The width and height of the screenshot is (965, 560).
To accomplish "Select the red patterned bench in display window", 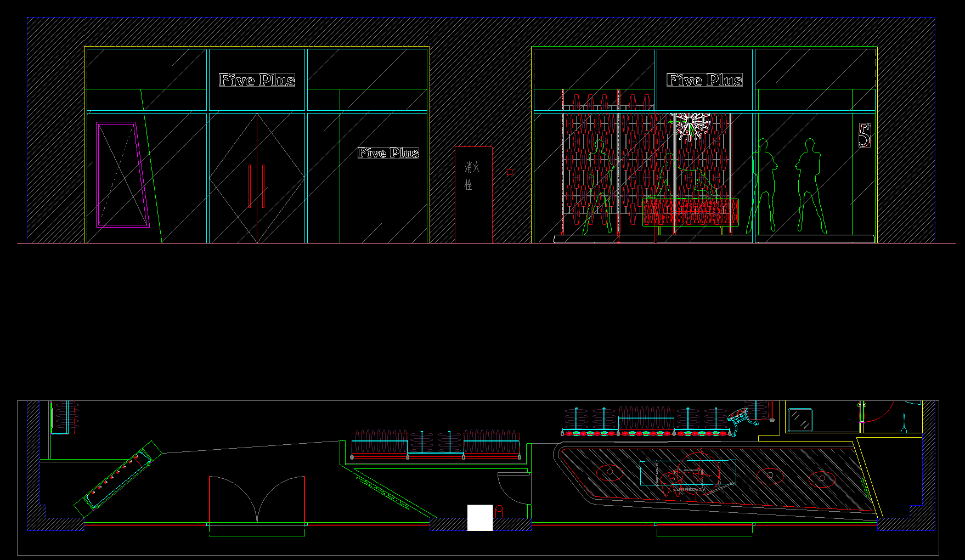I will [691, 212].
